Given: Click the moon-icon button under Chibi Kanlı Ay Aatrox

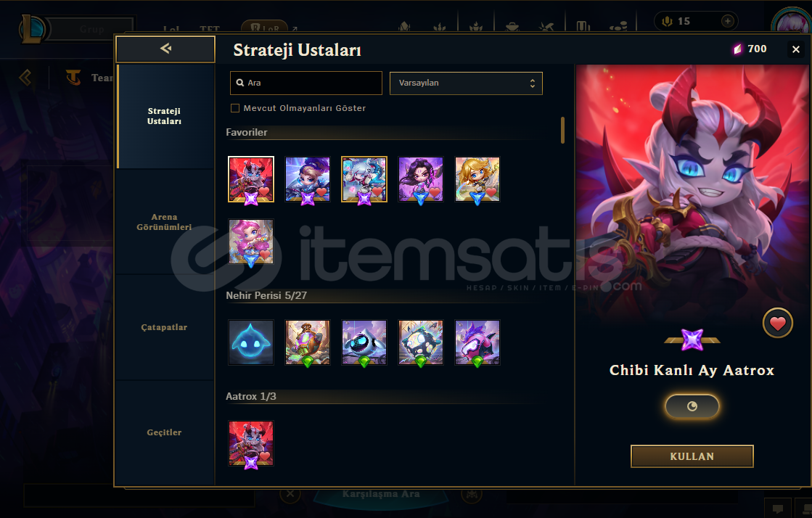Looking at the screenshot, I should point(692,406).
